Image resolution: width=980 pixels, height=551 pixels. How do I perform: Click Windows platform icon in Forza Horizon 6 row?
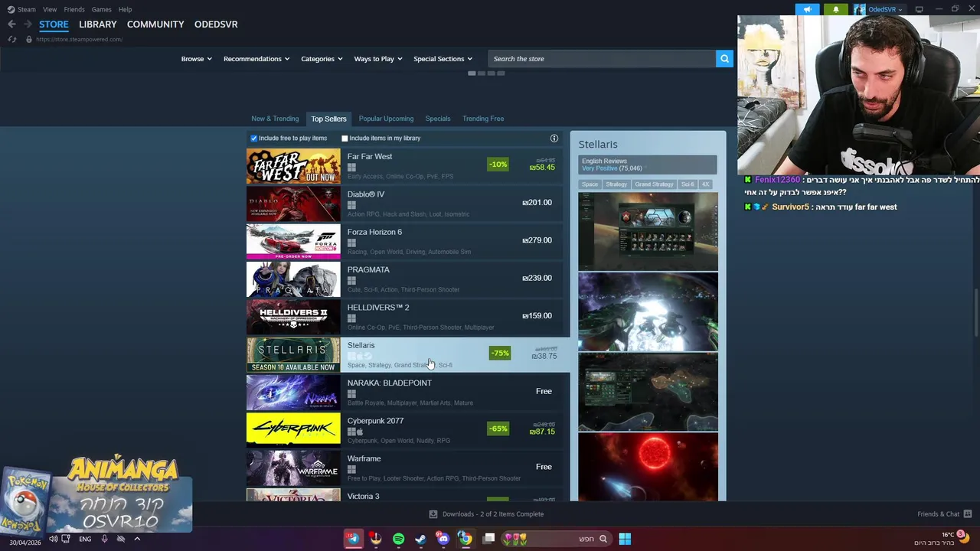click(x=351, y=243)
